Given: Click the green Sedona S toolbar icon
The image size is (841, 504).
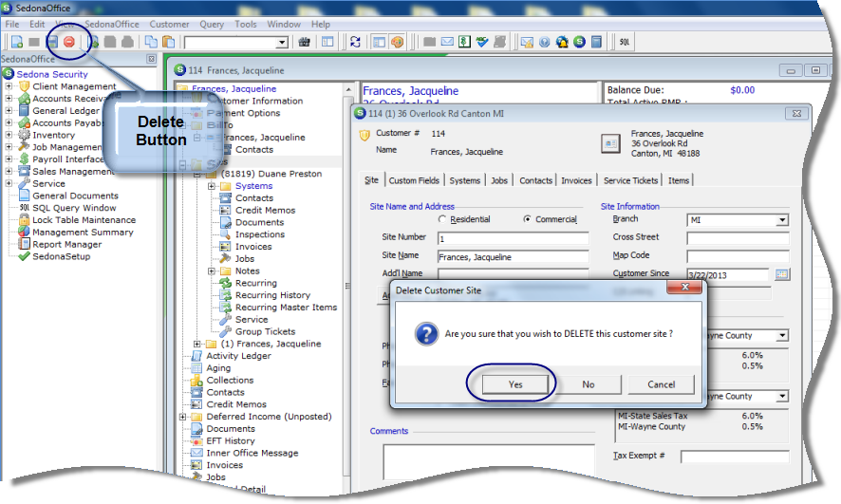Looking at the screenshot, I should point(579,42).
